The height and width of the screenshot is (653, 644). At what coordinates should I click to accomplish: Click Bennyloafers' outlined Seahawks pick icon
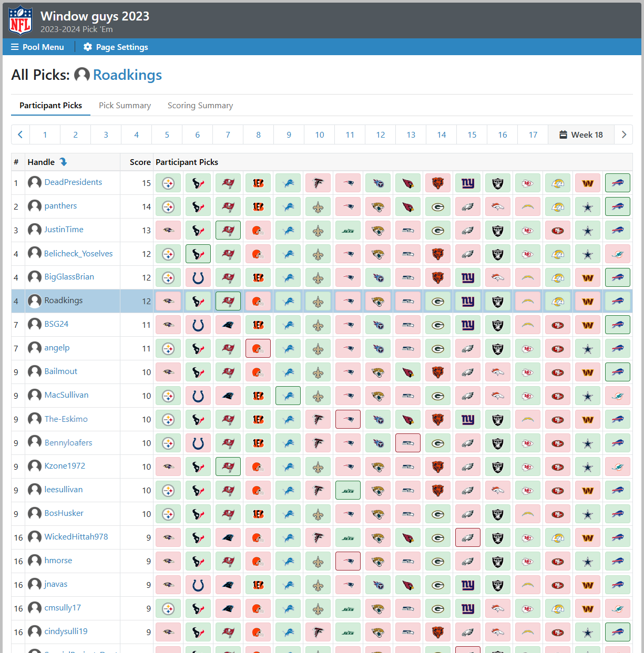(408, 443)
